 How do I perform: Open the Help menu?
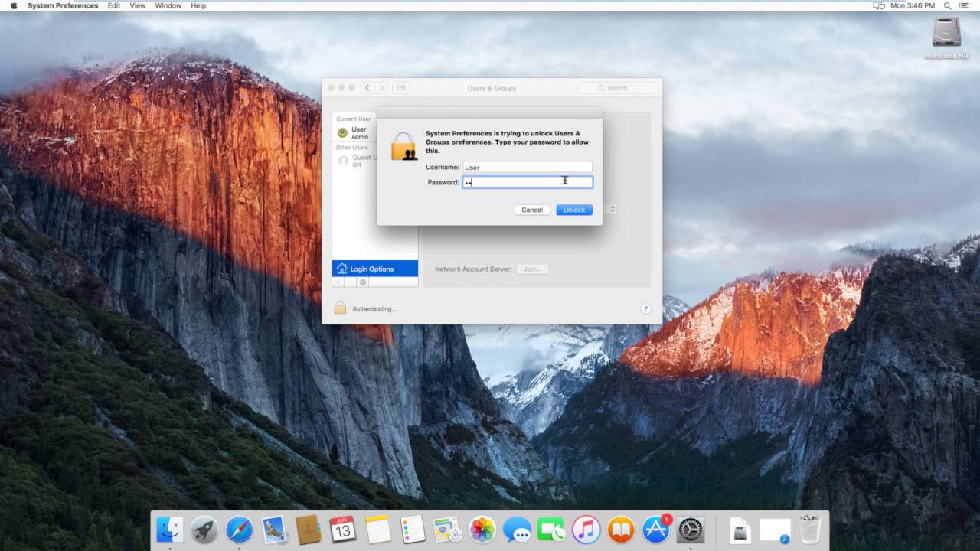coord(198,5)
